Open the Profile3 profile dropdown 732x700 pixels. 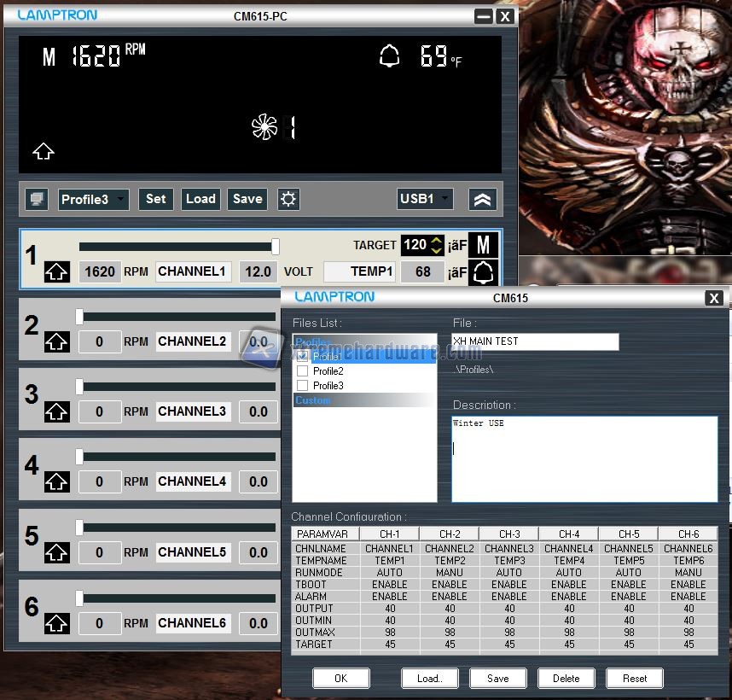94,199
